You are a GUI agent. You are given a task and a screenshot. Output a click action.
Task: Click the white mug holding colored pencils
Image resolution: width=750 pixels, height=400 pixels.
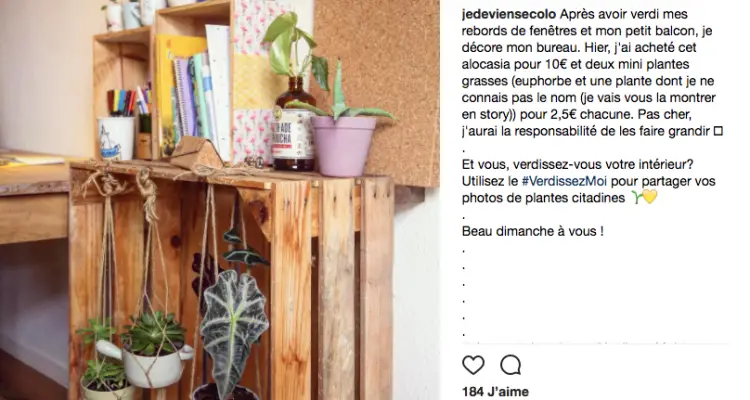(116, 138)
